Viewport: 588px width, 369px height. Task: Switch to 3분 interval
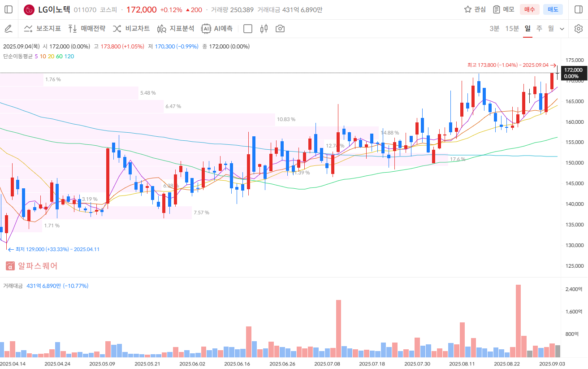[x=494, y=28]
